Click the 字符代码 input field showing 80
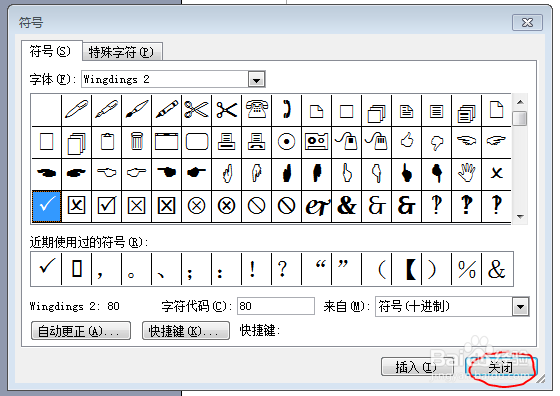560x396 pixels. tap(276, 306)
